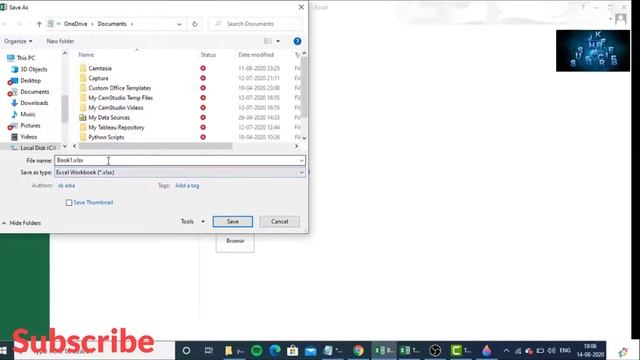Open the clock and date flyout

[x=590, y=351]
